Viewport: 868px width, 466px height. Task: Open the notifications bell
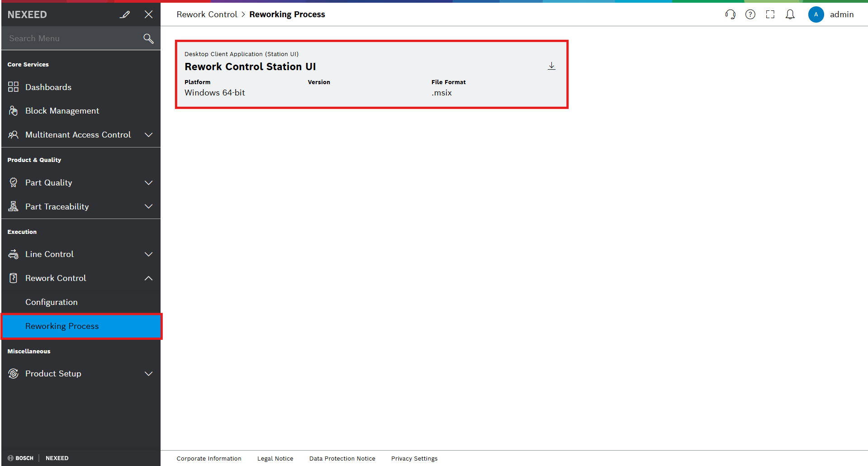point(790,14)
